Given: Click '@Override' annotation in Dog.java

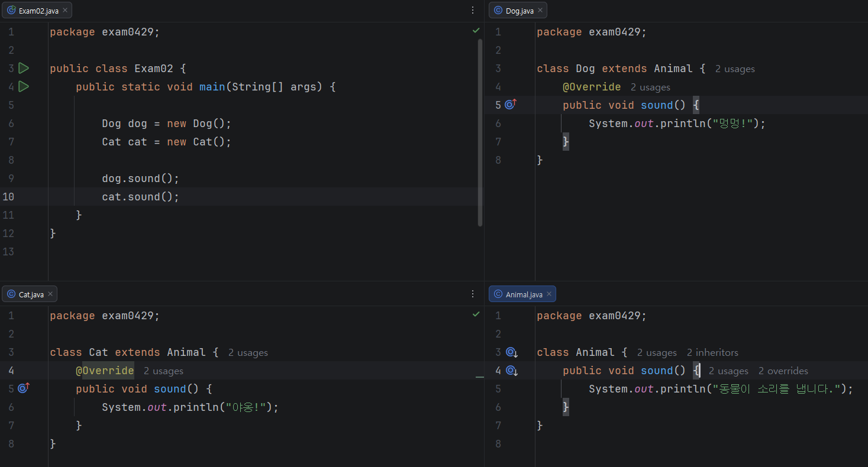Looking at the screenshot, I should pos(592,87).
